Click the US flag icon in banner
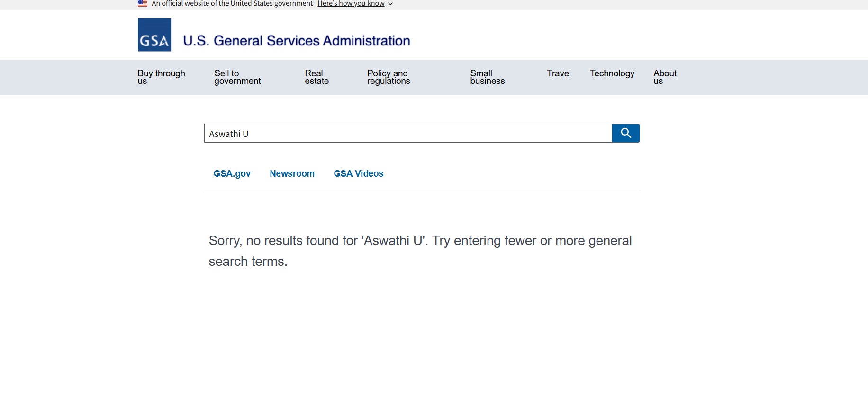 pos(143,3)
